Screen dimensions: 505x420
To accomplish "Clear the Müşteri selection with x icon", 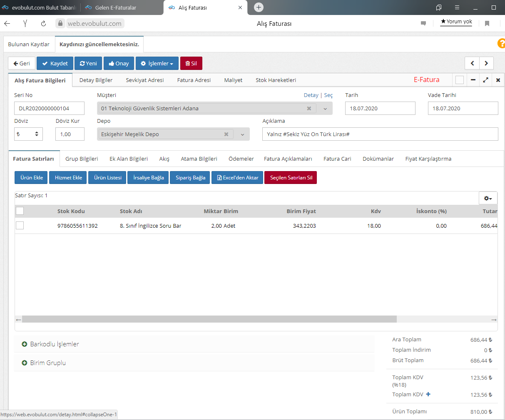I will click(309, 109).
